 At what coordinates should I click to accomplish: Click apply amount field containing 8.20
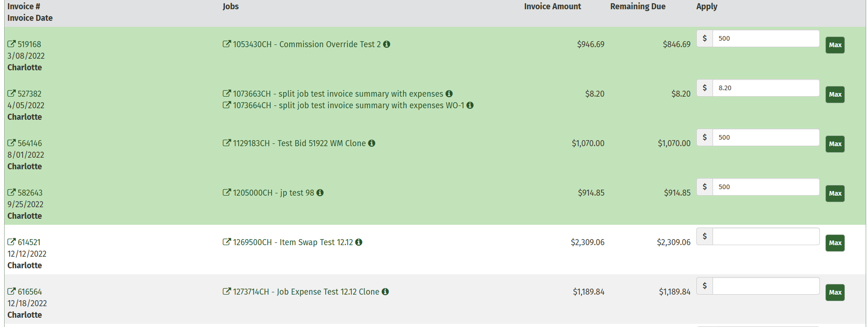tap(766, 88)
